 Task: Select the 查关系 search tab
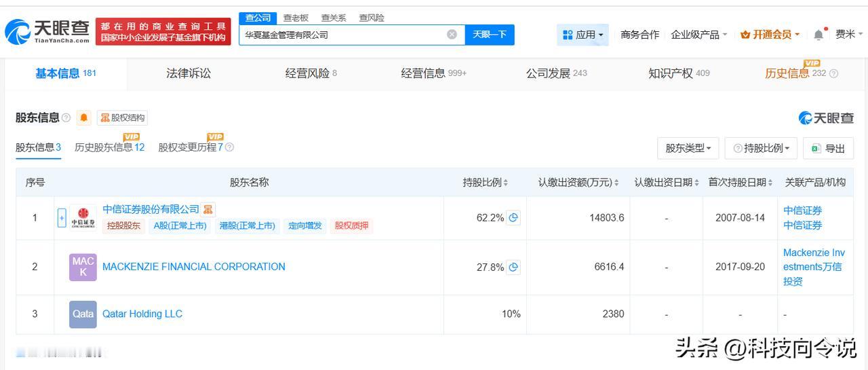tap(334, 18)
